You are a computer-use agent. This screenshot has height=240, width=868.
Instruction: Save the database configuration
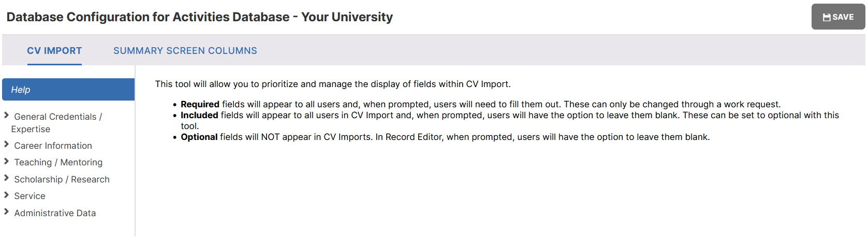tap(838, 17)
